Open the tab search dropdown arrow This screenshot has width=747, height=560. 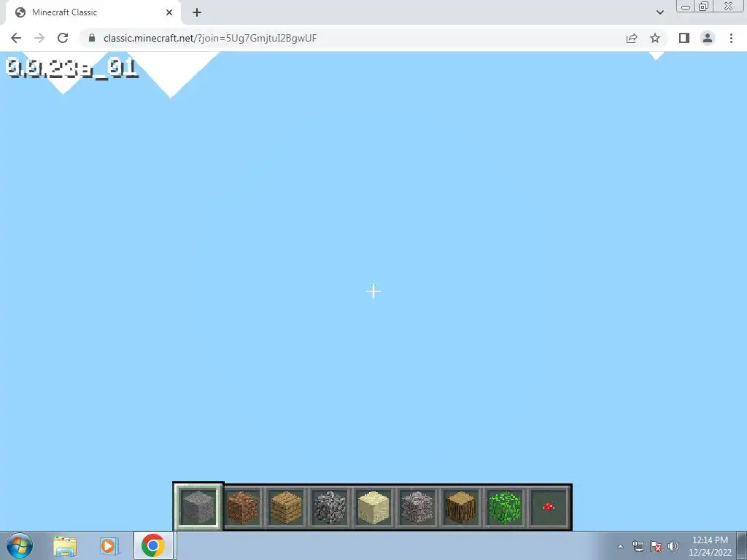(659, 12)
